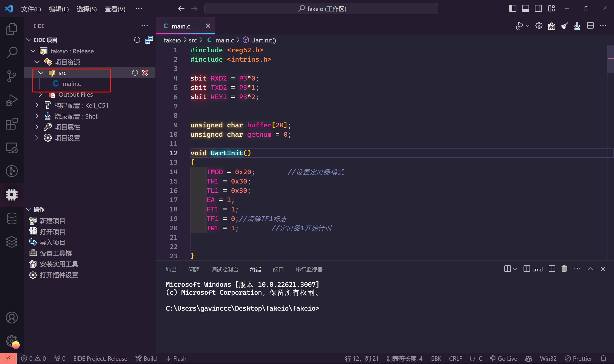Open the 查看(V) menu
The width and height of the screenshot is (614, 364).
click(115, 9)
